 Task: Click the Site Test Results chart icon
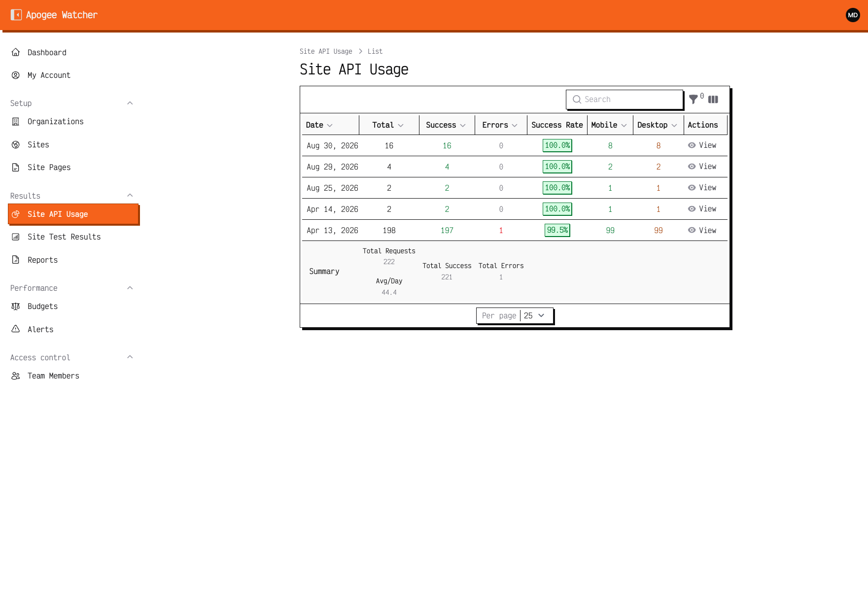16,237
